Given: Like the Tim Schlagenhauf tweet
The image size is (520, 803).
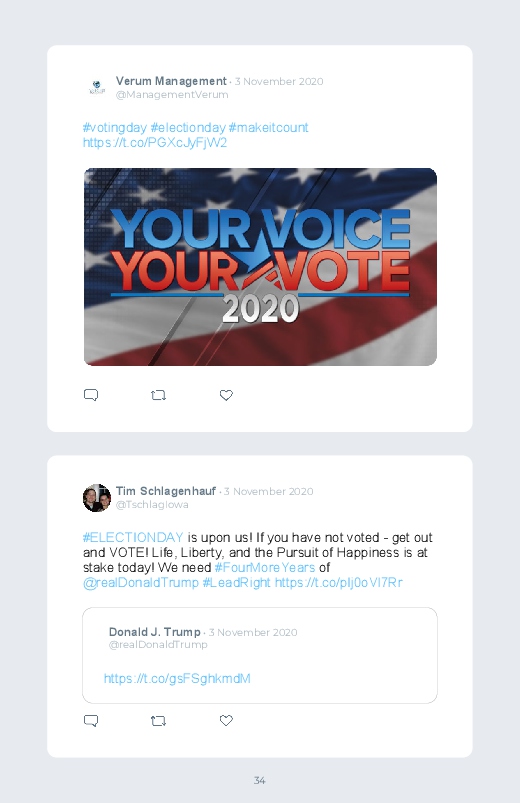Looking at the screenshot, I should tap(226, 721).
